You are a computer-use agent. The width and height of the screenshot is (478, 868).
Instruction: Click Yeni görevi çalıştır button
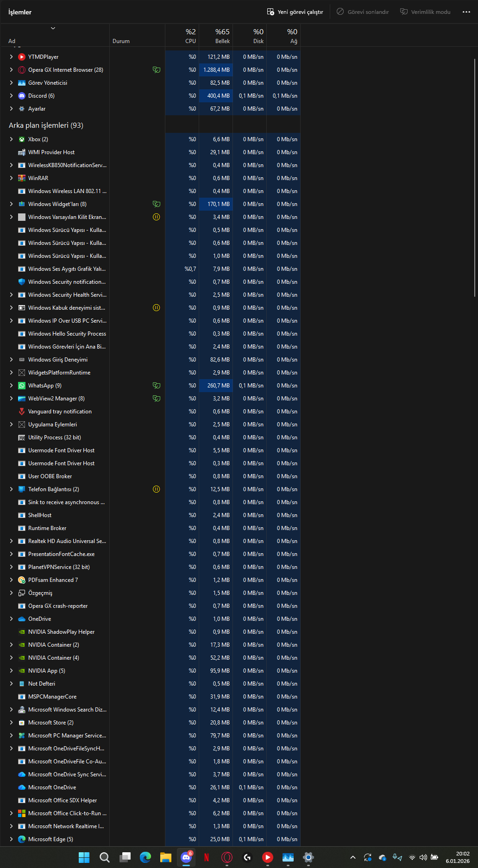pyautogui.click(x=295, y=12)
